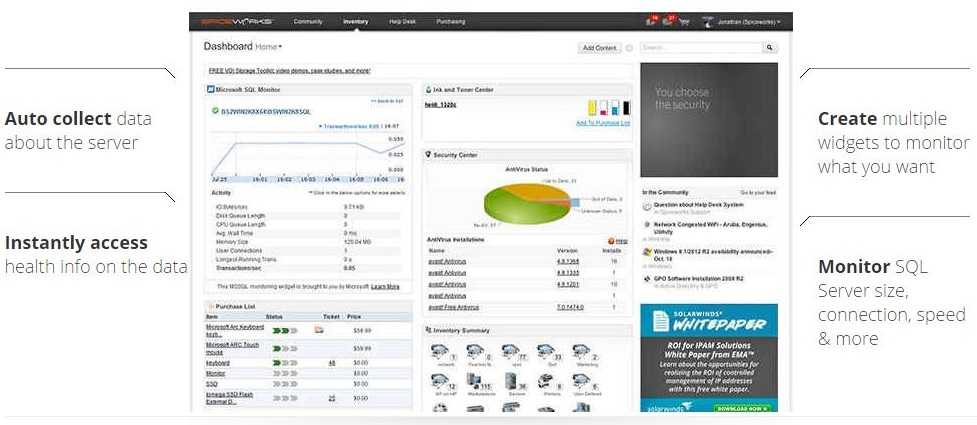977x425 pixels.
Task: Click the 7.0.1474.0 version link
Action: 571,308
